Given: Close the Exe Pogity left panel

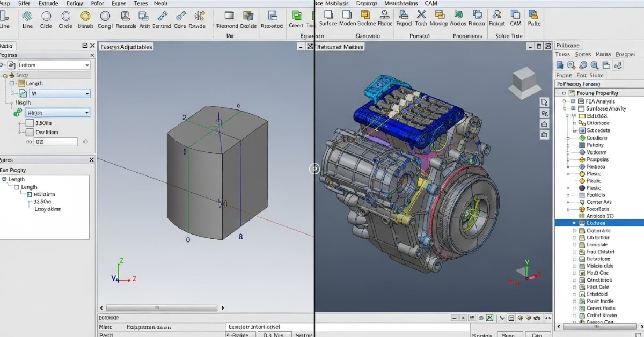Looking at the screenshot, I should click(91, 160).
